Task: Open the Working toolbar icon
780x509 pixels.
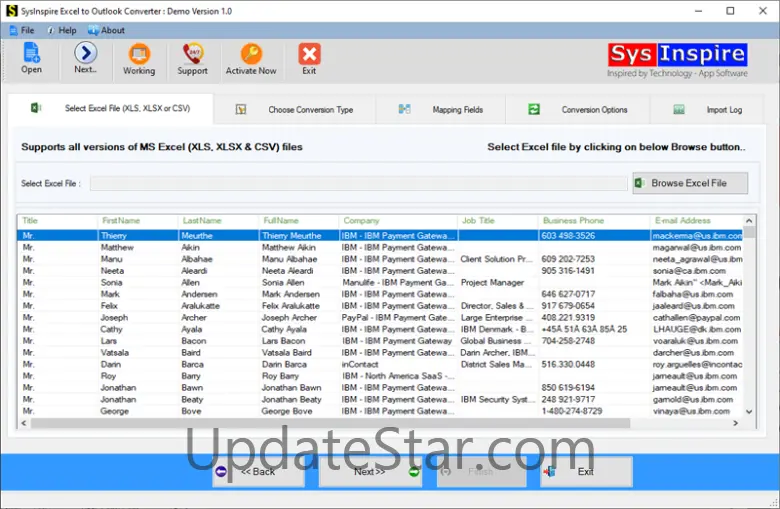Action: [x=139, y=59]
